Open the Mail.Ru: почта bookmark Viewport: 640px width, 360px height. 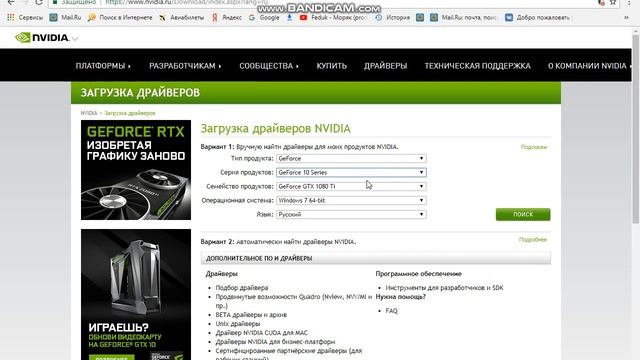pos(463,18)
